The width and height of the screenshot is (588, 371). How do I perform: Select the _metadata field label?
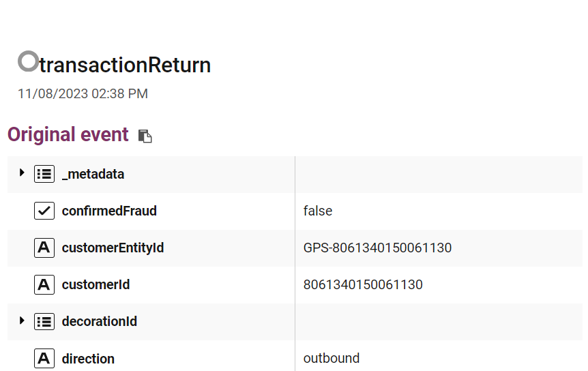click(x=93, y=175)
